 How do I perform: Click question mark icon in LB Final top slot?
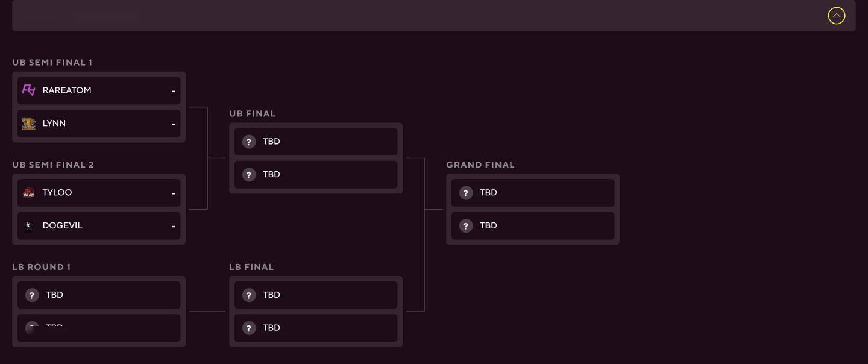pyautogui.click(x=249, y=295)
